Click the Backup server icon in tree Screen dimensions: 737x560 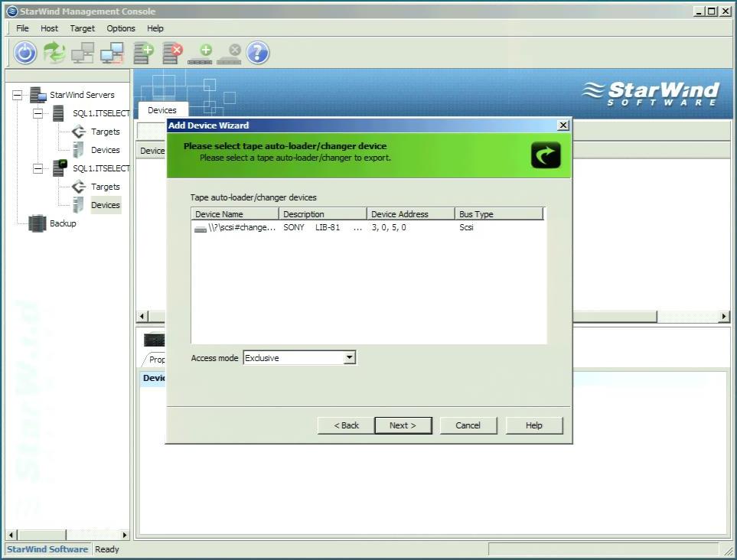pos(38,223)
